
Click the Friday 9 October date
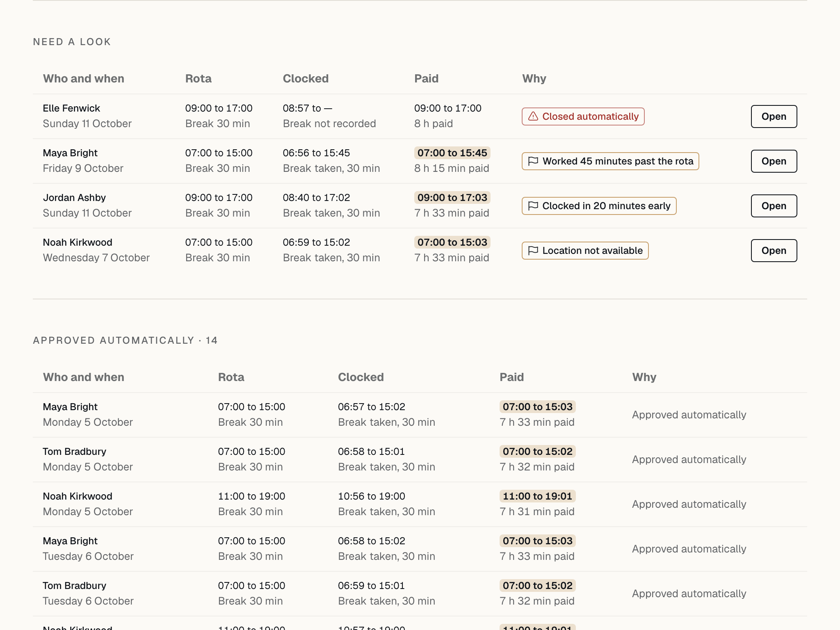83,169
